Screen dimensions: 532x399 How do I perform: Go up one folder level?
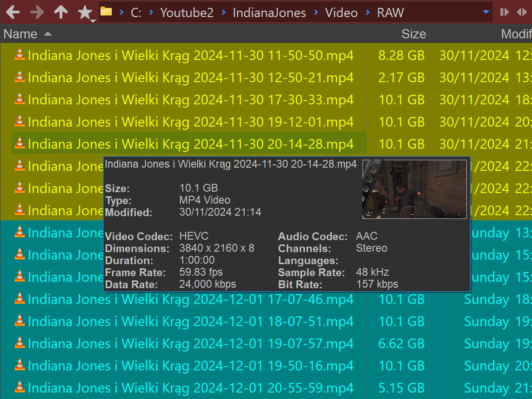coord(60,12)
